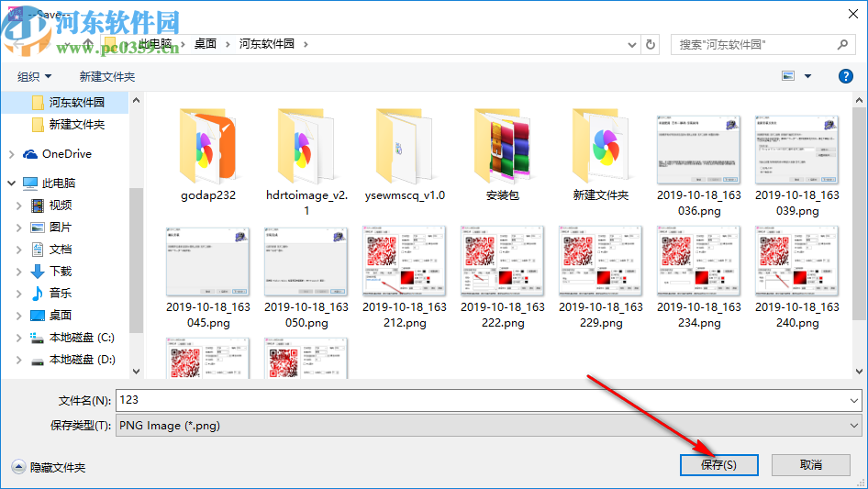Select 音乐 in navigation pane
The height and width of the screenshot is (489, 868).
pyautogui.click(x=61, y=293)
